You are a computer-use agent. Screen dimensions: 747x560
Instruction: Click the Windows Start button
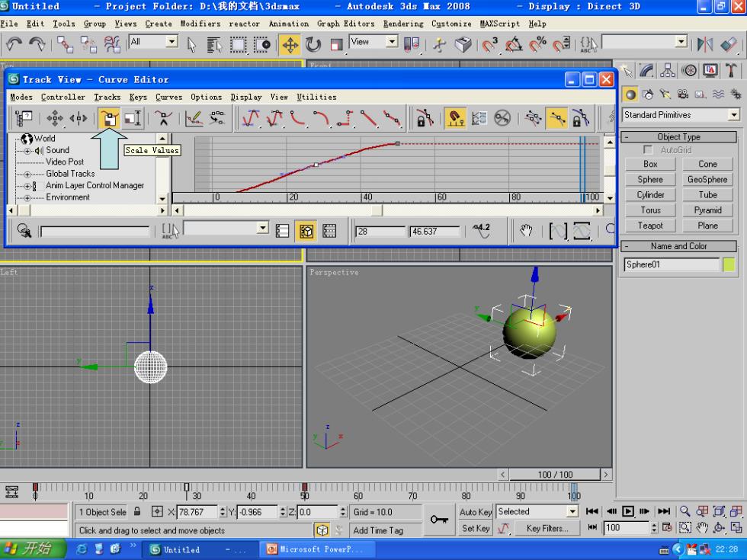pos(32,549)
